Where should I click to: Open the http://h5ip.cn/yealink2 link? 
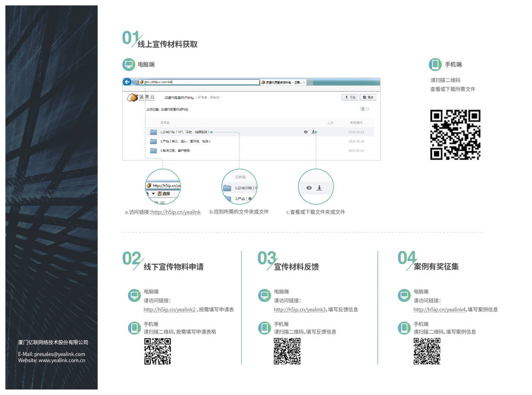(169, 309)
